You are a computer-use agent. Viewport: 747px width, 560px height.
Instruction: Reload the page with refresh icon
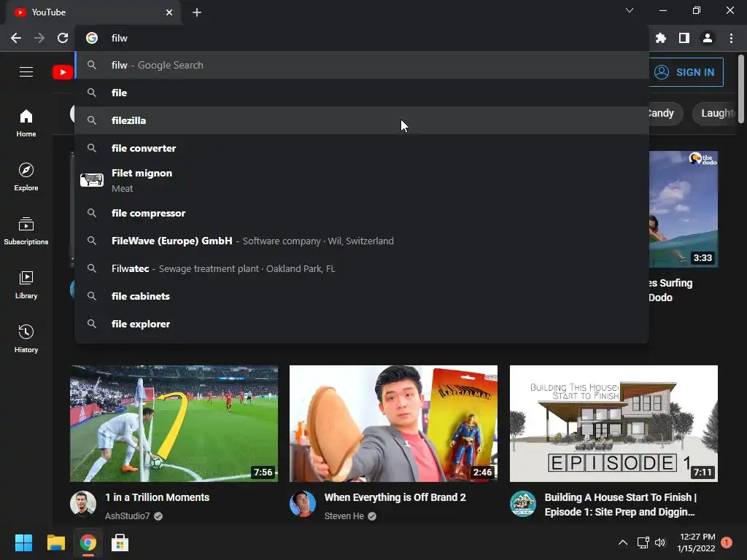63,38
